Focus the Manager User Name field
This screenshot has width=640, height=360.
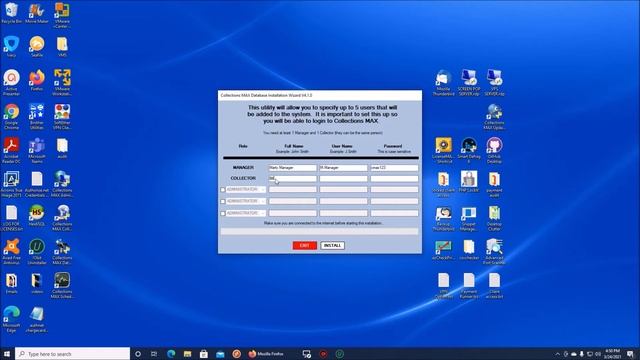[x=343, y=168]
